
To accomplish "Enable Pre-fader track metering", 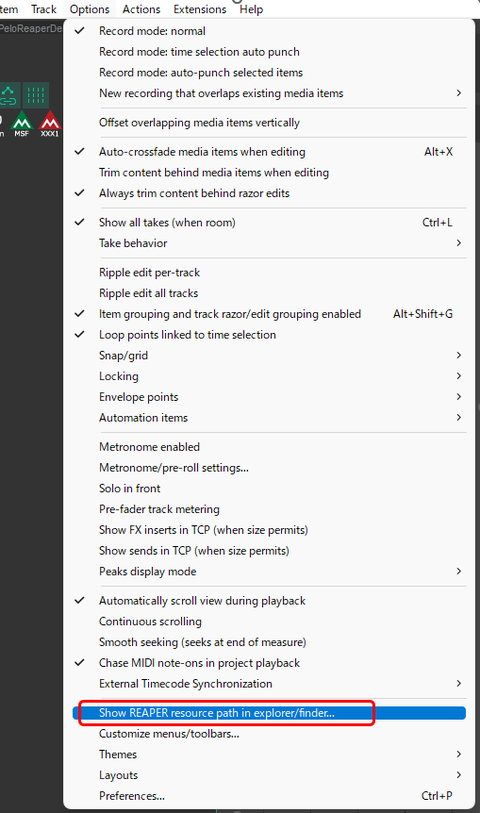I will (x=269, y=509).
